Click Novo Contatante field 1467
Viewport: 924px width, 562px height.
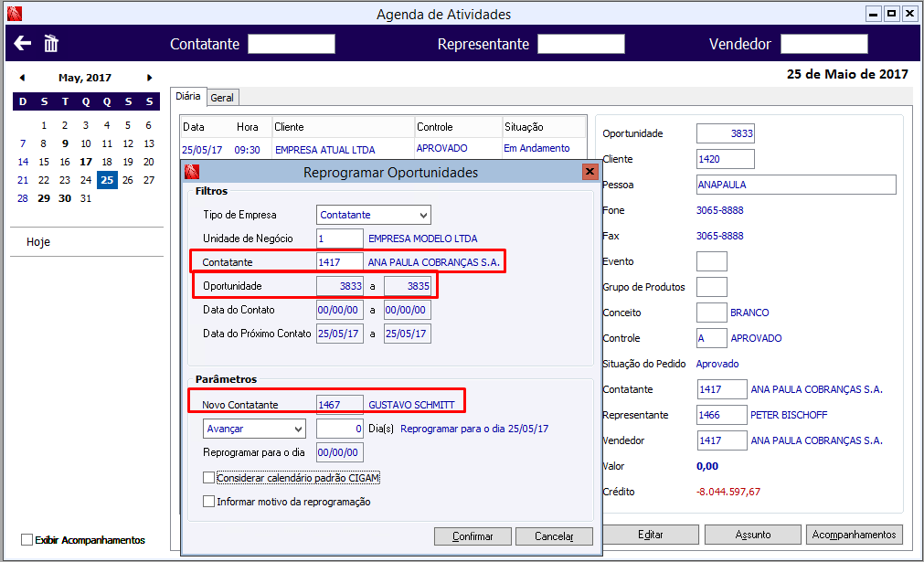click(x=340, y=405)
